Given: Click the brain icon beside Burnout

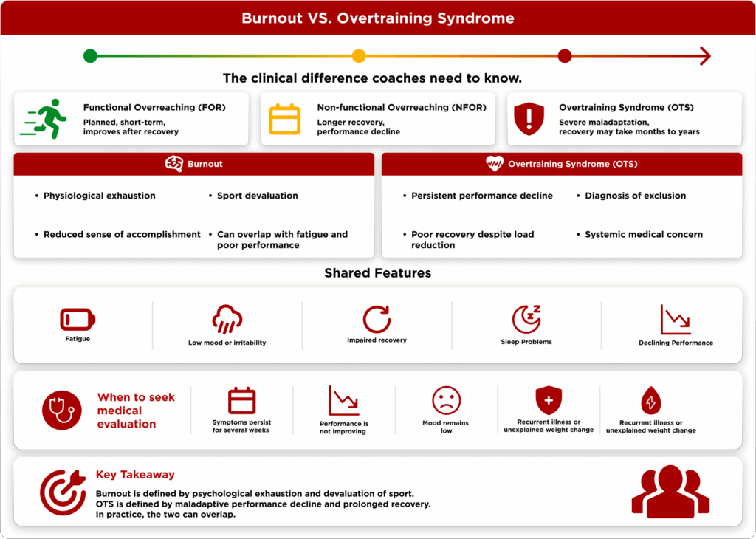Looking at the screenshot, I should 174,164.
